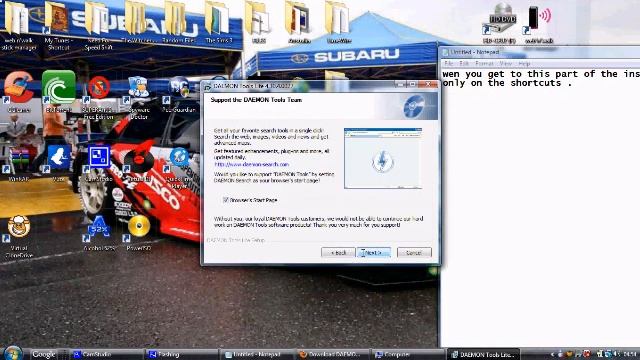Viewport: 640px width, 360px height.
Task: Cancel the DAEMON Tools installation
Action: 414,253
